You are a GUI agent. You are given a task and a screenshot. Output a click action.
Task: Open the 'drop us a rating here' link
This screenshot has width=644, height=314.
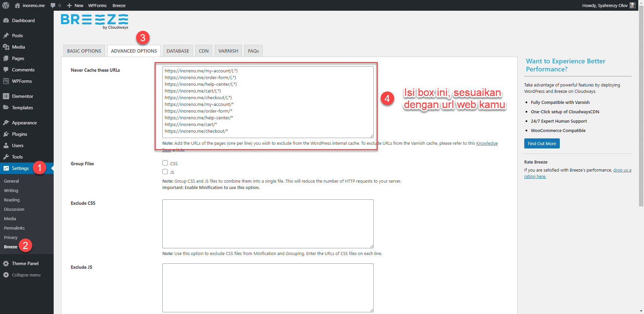[x=622, y=170]
